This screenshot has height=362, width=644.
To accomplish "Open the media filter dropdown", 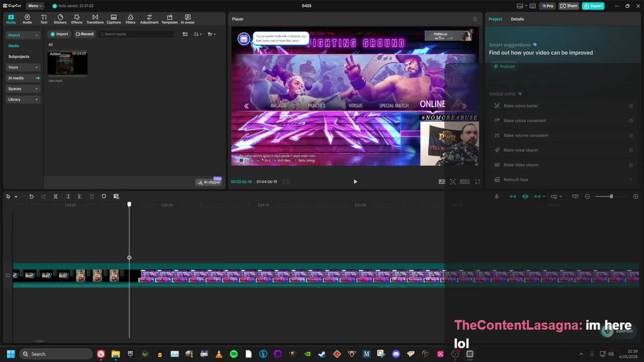I will [x=211, y=34].
